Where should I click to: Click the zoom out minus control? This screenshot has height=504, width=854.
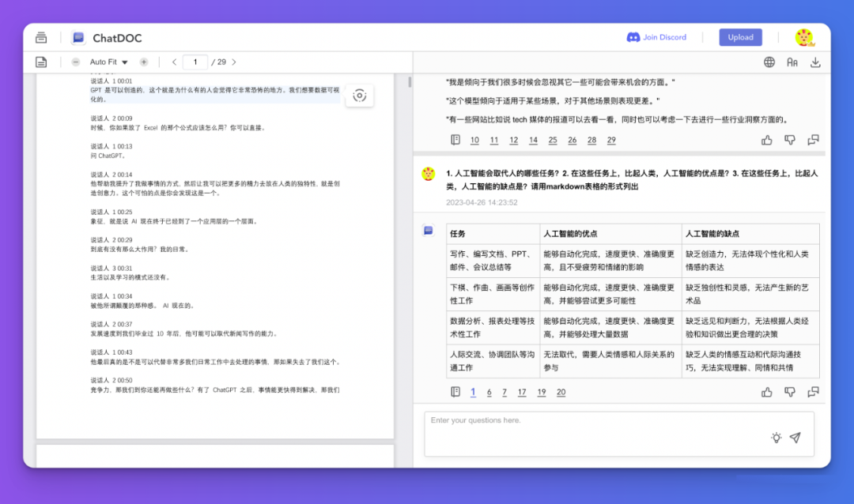pos(76,62)
